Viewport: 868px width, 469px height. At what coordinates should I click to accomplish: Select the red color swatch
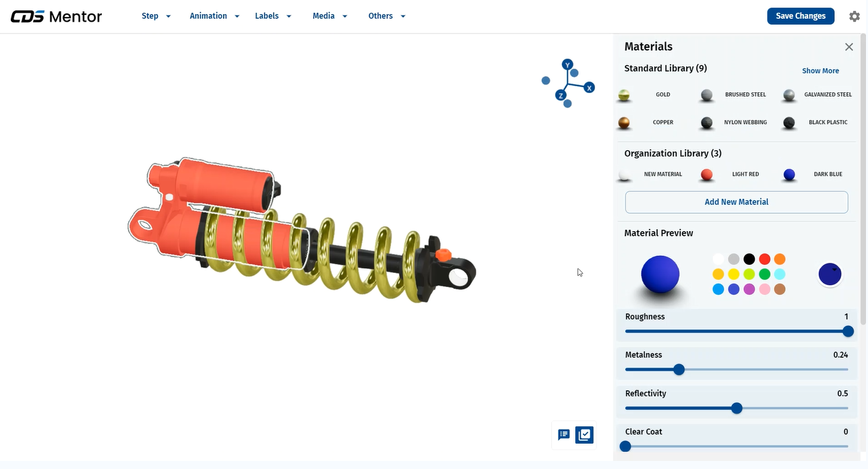[764, 259]
